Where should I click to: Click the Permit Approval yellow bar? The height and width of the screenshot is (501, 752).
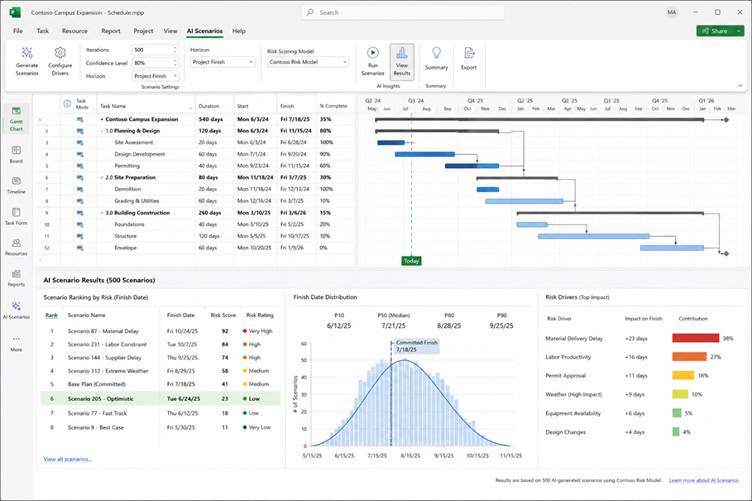pyautogui.click(x=683, y=375)
